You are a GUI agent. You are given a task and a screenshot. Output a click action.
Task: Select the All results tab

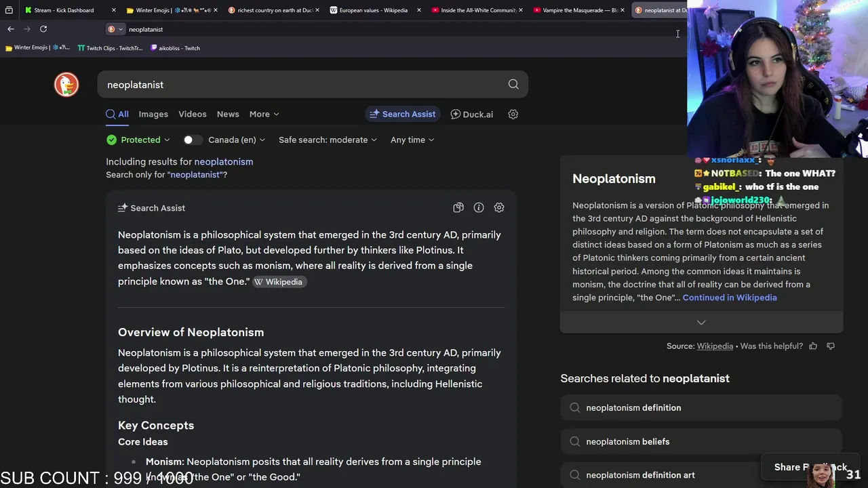point(117,114)
